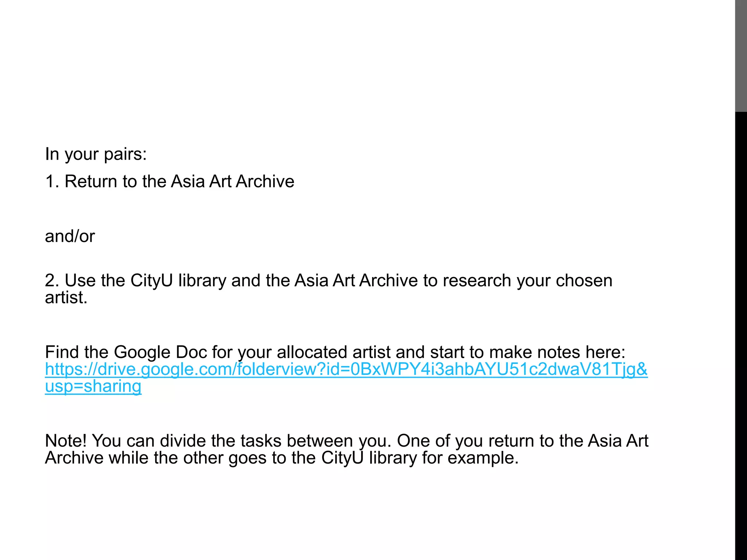This screenshot has height=560, width=747.
Task: Click the 'usp=sharing' link continuation
Action: (93, 386)
